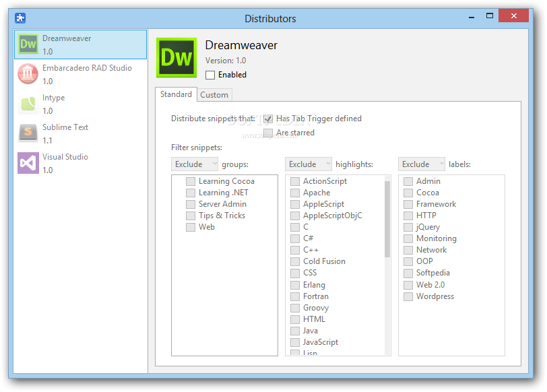This screenshot has width=547, height=392.
Task: Click the highlights list scrollbar thumb
Action: (x=387, y=219)
